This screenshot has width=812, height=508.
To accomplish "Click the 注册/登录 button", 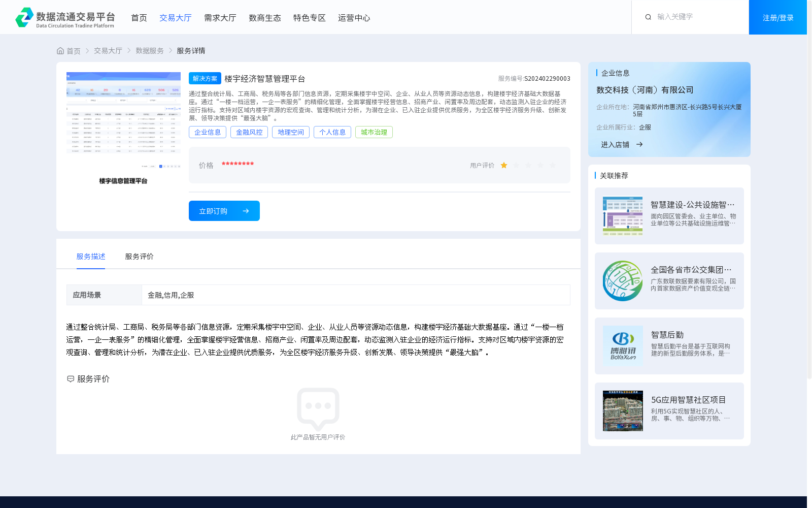I will (x=777, y=18).
